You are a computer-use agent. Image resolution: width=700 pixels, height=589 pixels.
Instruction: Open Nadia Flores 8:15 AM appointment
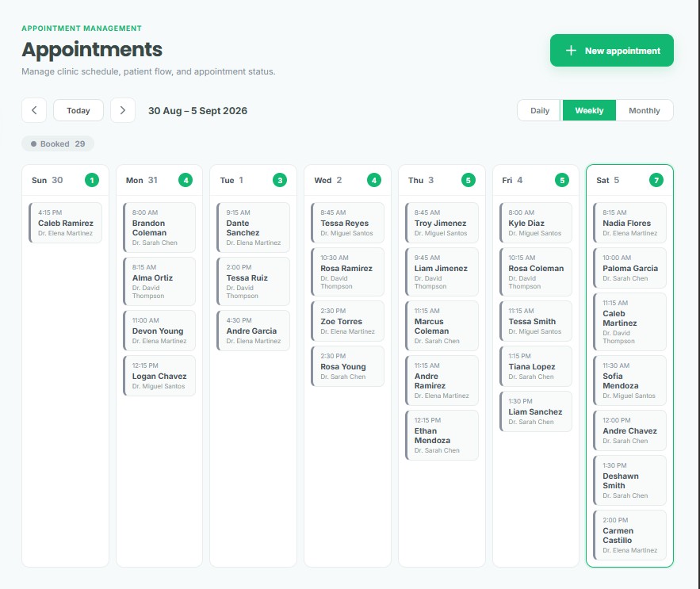[629, 223]
